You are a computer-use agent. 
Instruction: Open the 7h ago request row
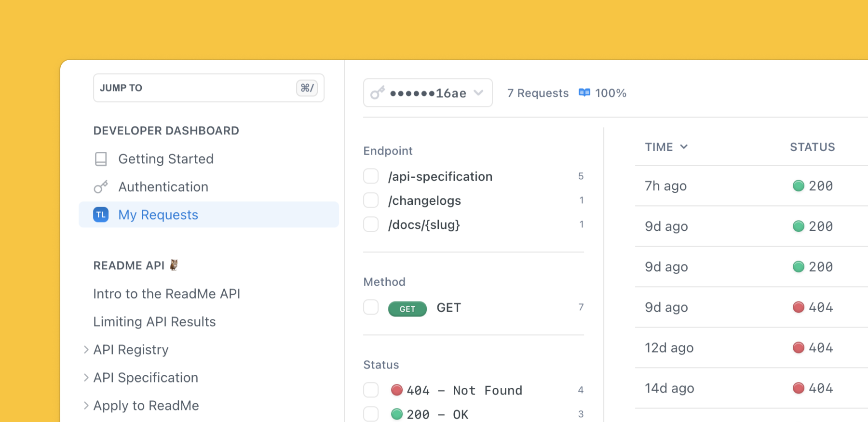(x=751, y=186)
